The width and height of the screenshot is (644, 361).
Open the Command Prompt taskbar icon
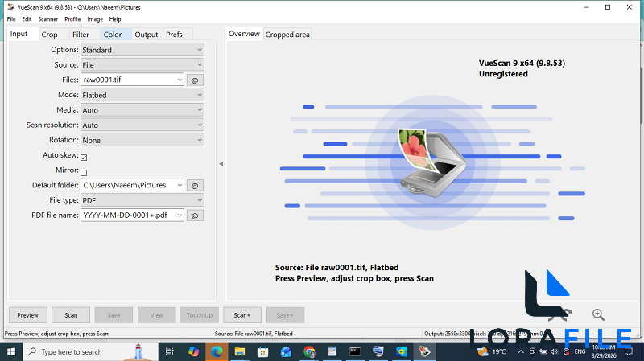pyautogui.click(x=355, y=351)
